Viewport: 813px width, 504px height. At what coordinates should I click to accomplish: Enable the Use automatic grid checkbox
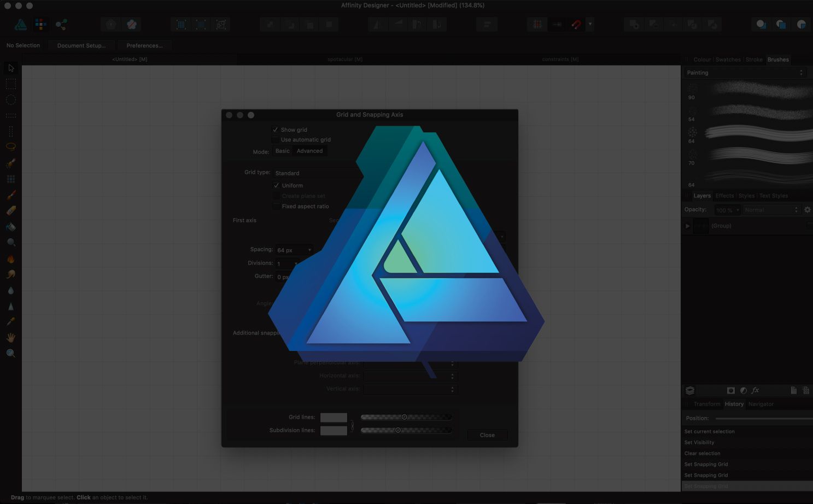(x=276, y=139)
